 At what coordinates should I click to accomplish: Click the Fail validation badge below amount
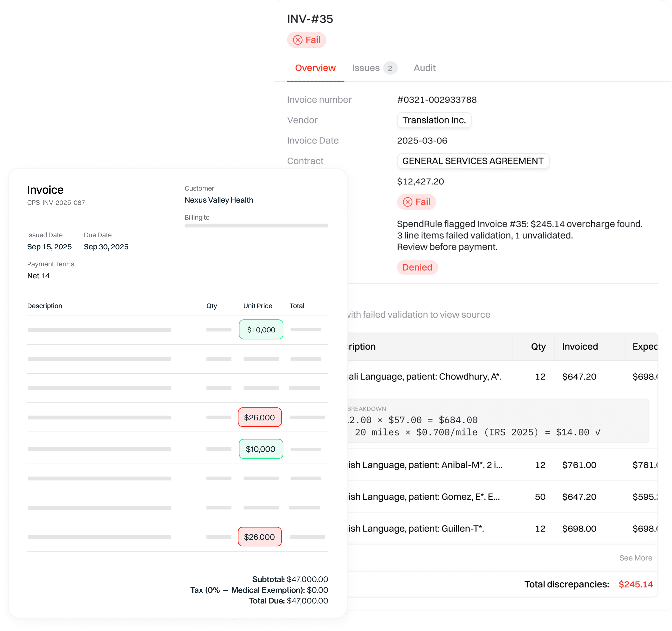416,202
